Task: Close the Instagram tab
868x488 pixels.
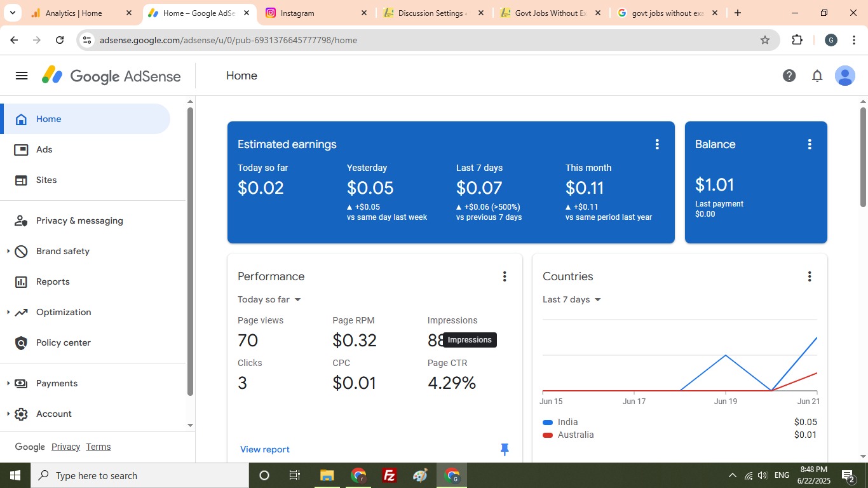Action: (x=363, y=13)
